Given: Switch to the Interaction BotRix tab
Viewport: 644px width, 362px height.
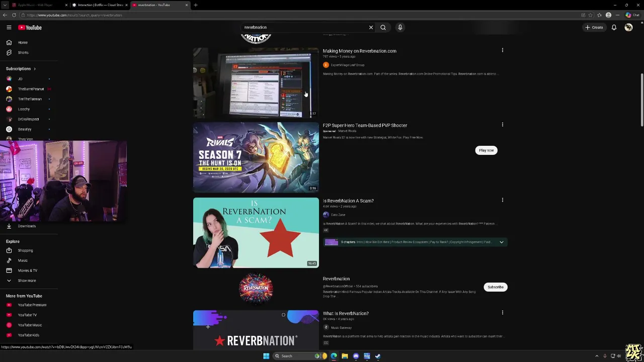Looking at the screenshot, I should click(x=101, y=5).
